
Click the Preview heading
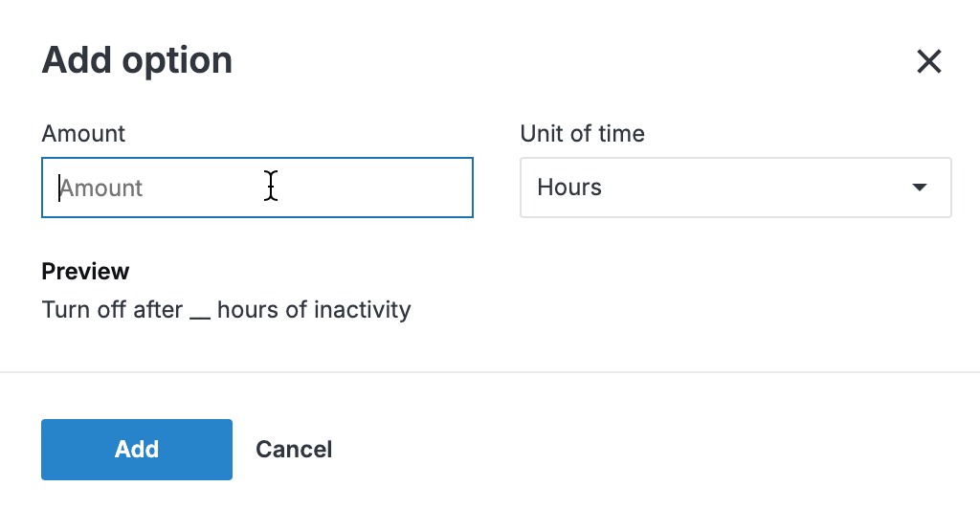pyautogui.click(x=85, y=272)
